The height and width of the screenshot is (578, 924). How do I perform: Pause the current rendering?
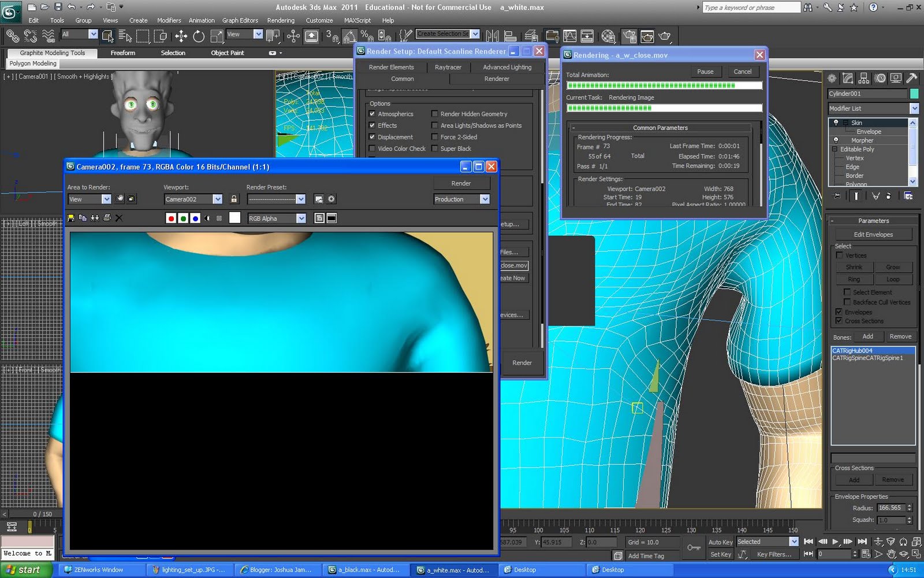point(705,72)
